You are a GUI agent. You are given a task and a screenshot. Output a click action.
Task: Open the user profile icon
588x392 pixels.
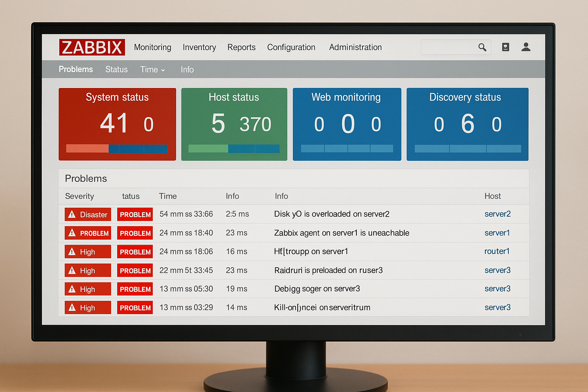pyautogui.click(x=526, y=47)
